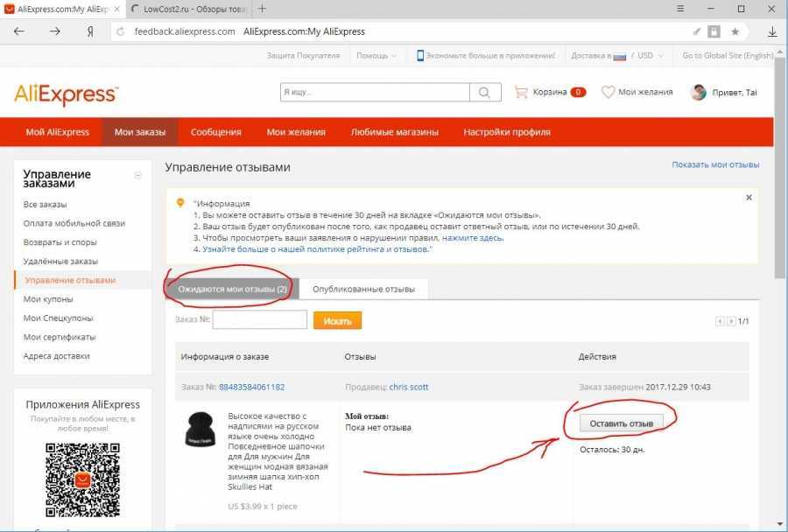Switch to the LowCost2.ru tab
This screenshot has height=532, width=788.
[188, 9]
